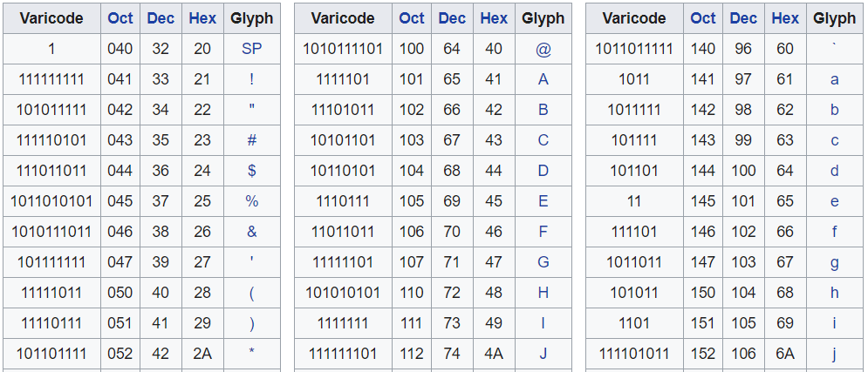The height and width of the screenshot is (372, 868).
Task: Click the uppercase B glyph link
Action: pos(543,110)
